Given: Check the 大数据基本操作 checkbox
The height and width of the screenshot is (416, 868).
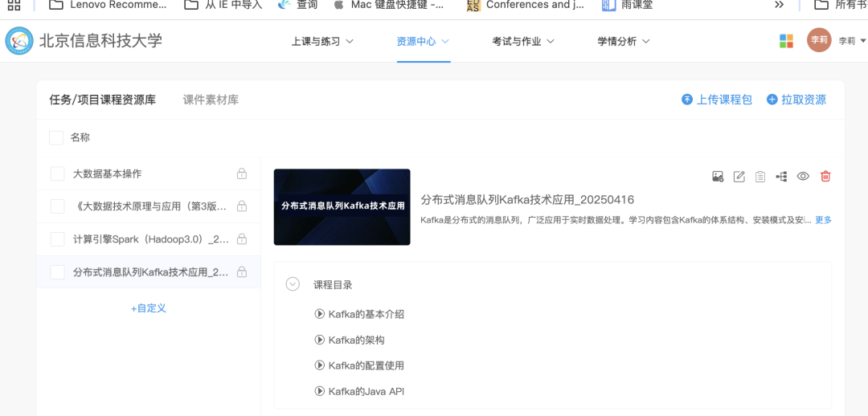Looking at the screenshot, I should [x=57, y=173].
